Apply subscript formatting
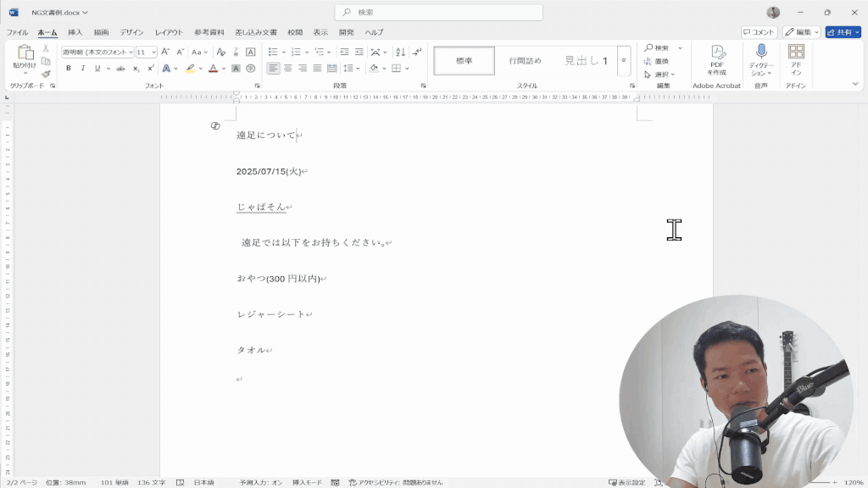The width and height of the screenshot is (868, 488). 136,69
